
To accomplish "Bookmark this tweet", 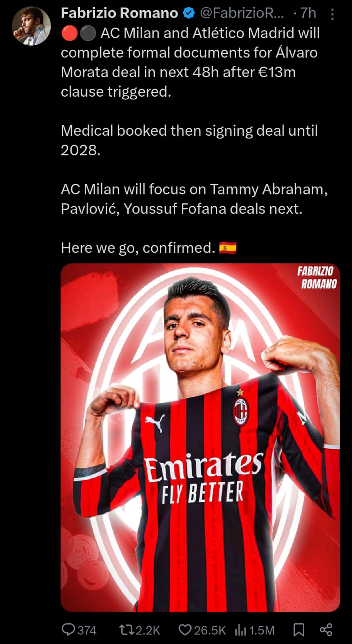I will coord(299,630).
